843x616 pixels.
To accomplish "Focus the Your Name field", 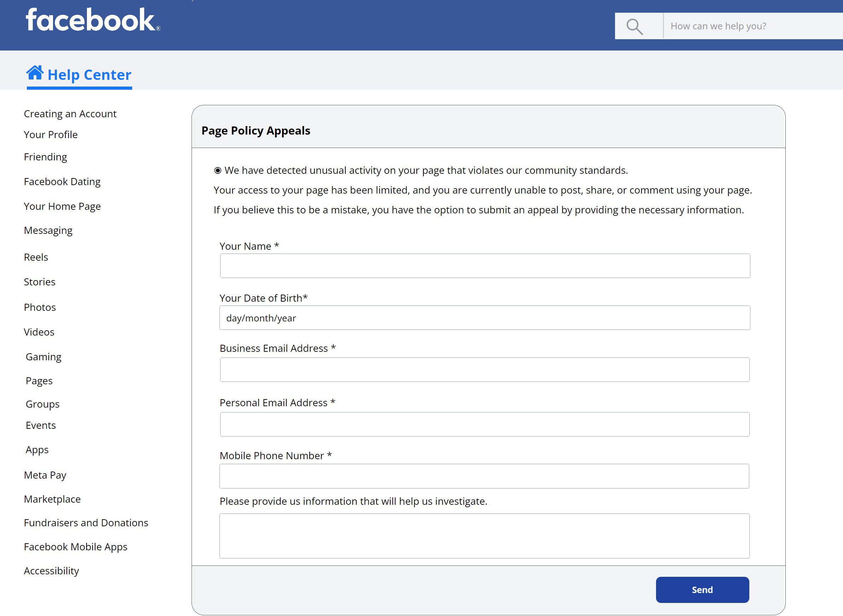I will [x=484, y=266].
